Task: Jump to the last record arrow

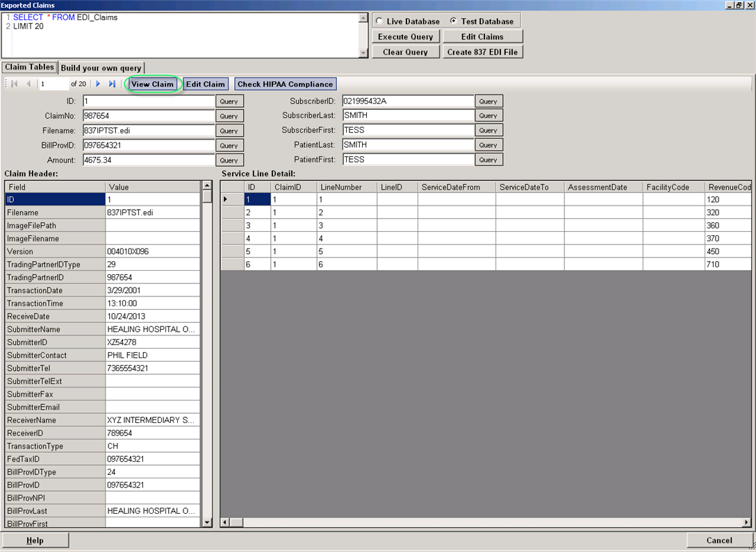Action: (112, 84)
